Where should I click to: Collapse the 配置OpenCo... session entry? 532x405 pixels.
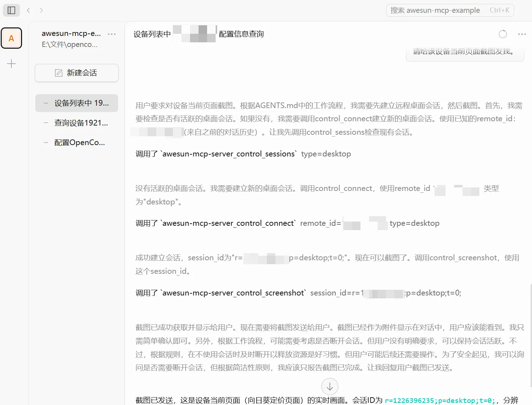46,142
